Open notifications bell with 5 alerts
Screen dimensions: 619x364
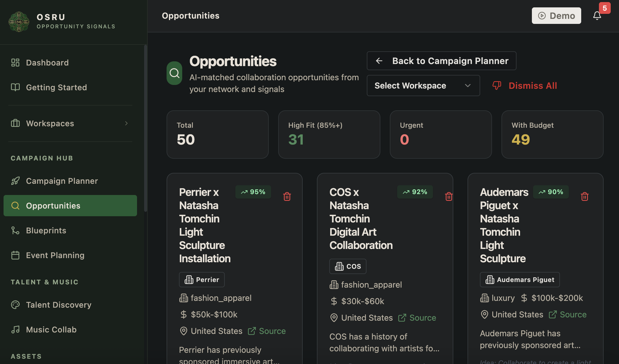(x=597, y=16)
